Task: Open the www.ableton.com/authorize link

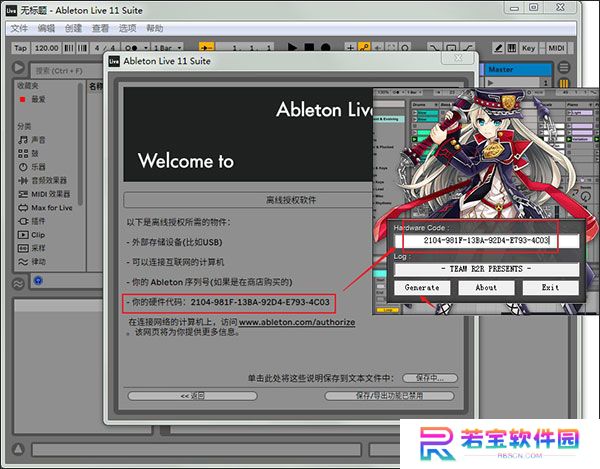Action: (297, 322)
